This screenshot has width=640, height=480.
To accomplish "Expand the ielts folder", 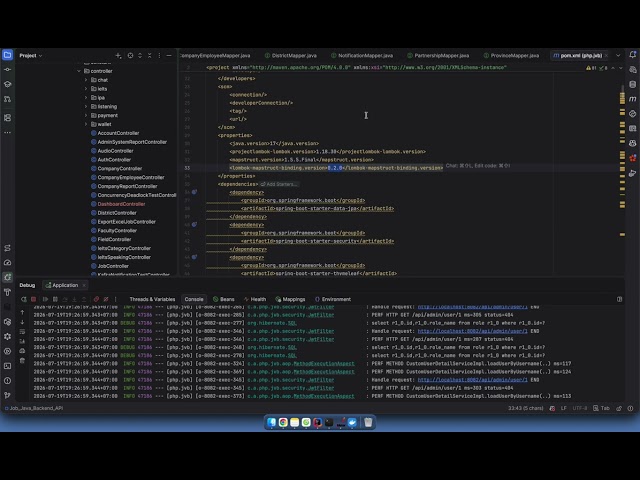I will tap(86, 89).
